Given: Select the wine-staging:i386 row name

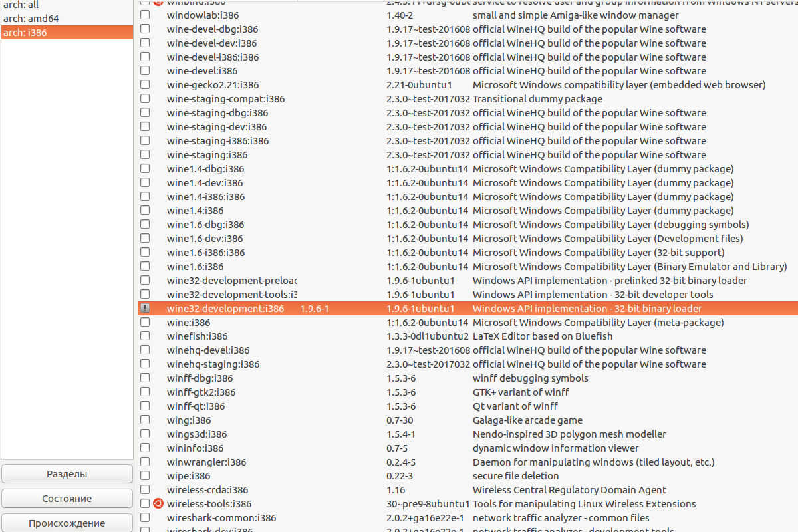Looking at the screenshot, I should [207, 154].
